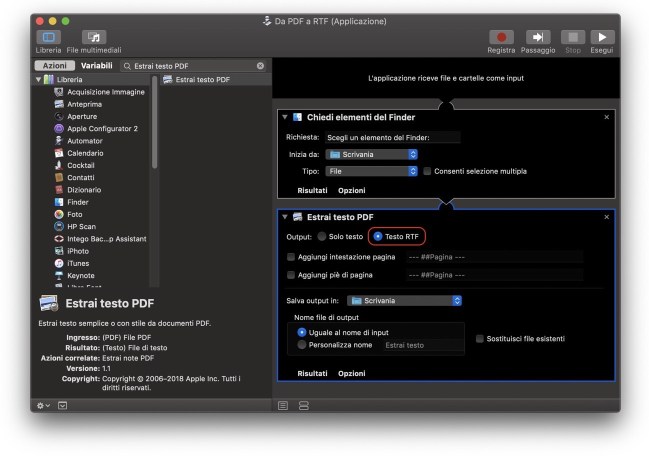The height and width of the screenshot is (458, 649).
Task: Click the Personalizza nome text field
Action: (422, 345)
